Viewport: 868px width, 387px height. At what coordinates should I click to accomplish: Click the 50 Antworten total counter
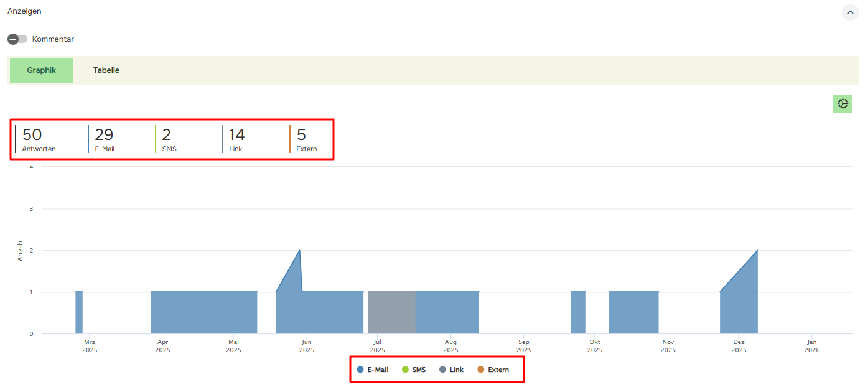pos(39,139)
